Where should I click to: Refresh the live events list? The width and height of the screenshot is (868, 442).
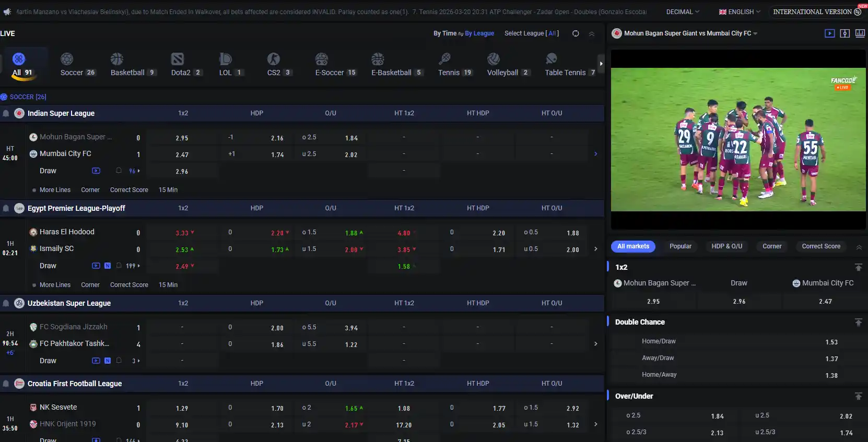576,33
